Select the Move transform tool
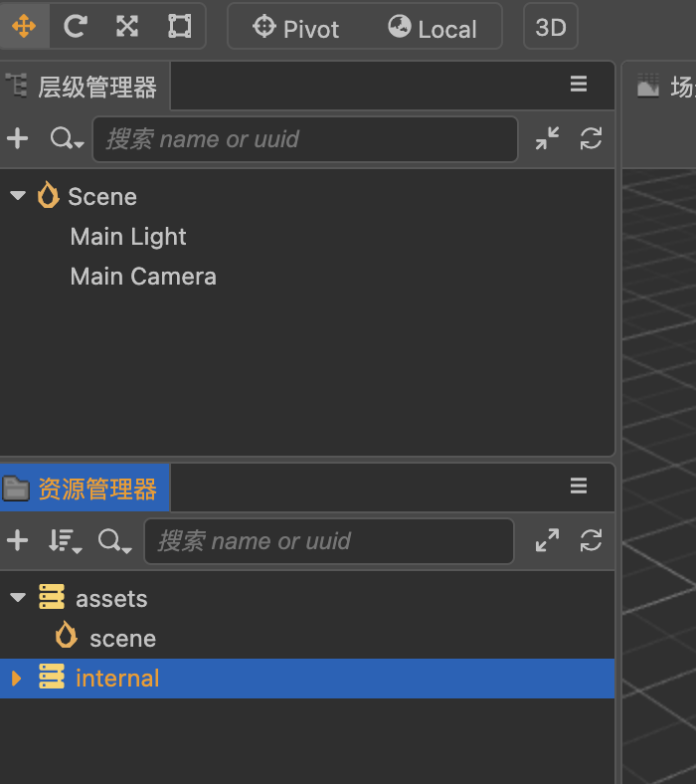Screen dimensions: 696x784 pyautogui.click(x=24, y=27)
